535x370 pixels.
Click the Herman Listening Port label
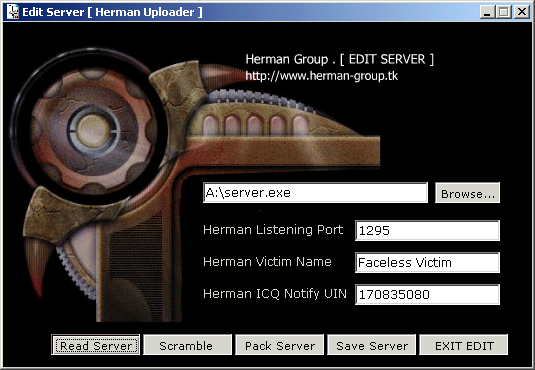click(x=273, y=230)
